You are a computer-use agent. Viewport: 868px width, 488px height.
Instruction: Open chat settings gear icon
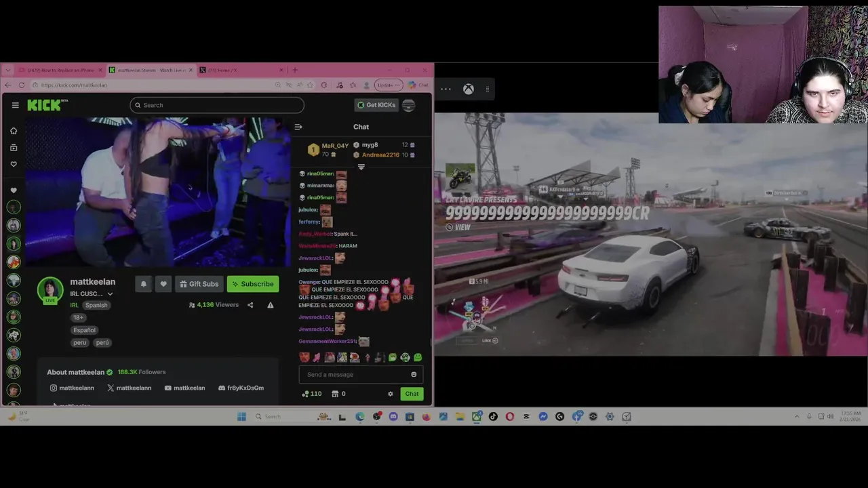390,394
